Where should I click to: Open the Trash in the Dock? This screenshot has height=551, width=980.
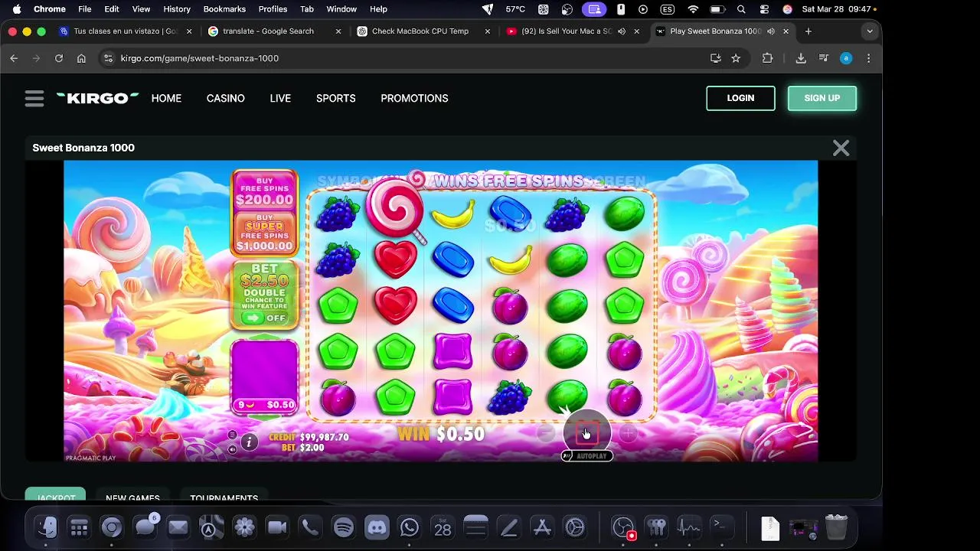[x=836, y=527]
